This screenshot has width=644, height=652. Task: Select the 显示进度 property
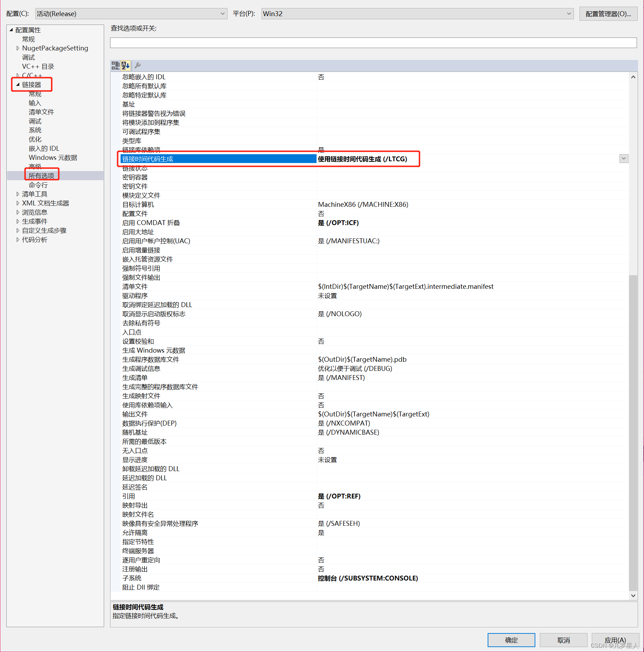135,460
